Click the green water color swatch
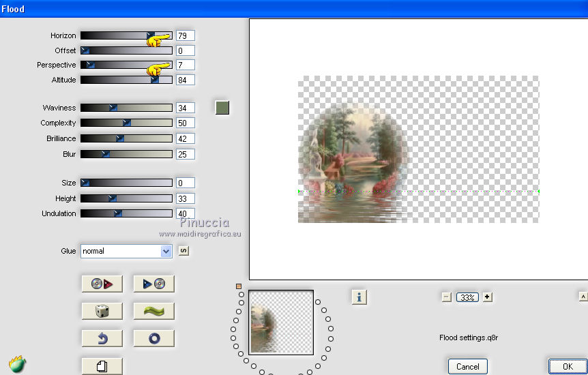Image resolution: width=588 pixels, height=375 pixels. point(222,107)
